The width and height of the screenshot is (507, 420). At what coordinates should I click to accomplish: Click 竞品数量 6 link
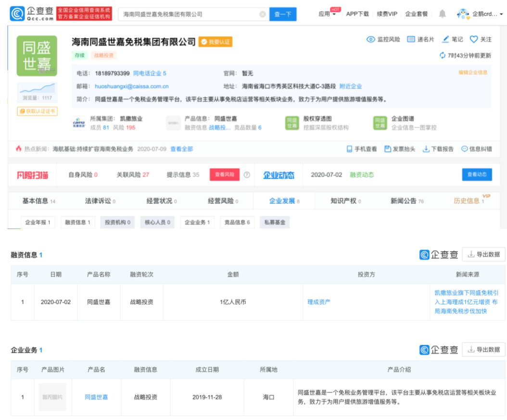click(248, 127)
